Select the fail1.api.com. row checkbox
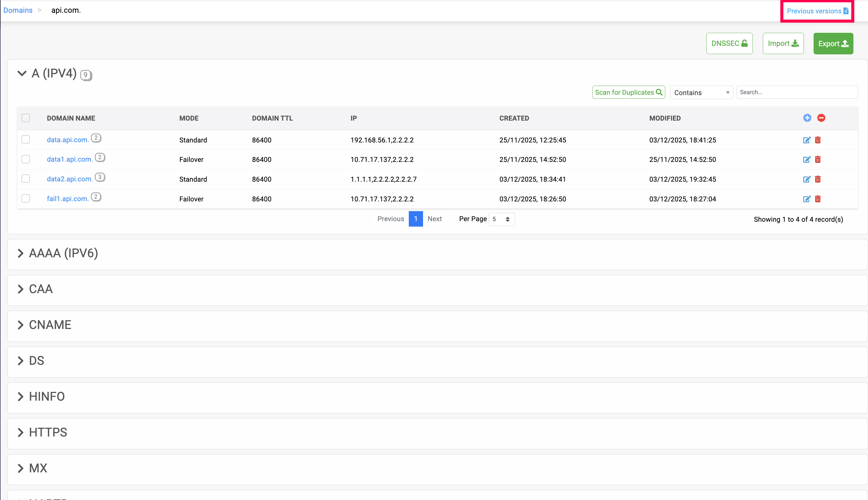The height and width of the screenshot is (500, 868). 26,198
